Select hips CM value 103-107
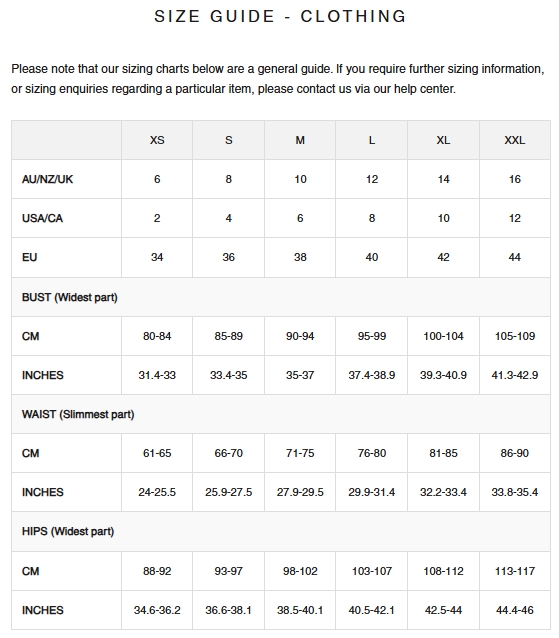 371,571
